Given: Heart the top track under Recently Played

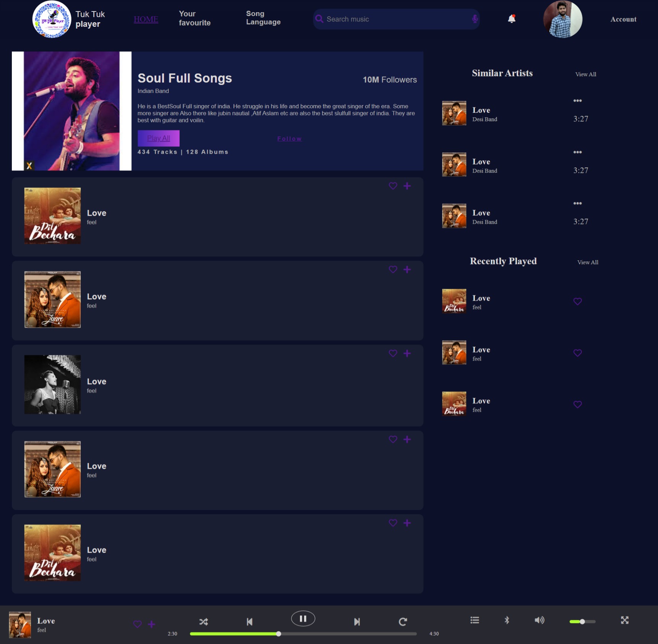Looking at the screenshot, I should tap(577, 301).
